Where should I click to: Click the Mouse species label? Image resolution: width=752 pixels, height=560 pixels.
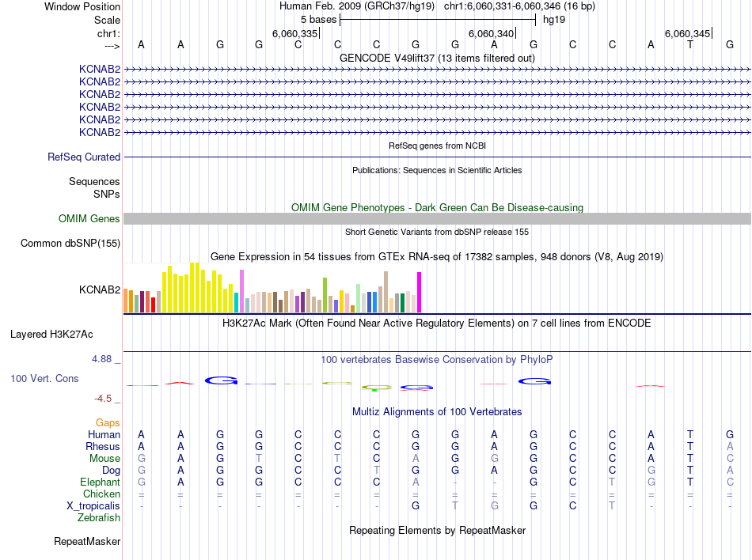[104, 459]
